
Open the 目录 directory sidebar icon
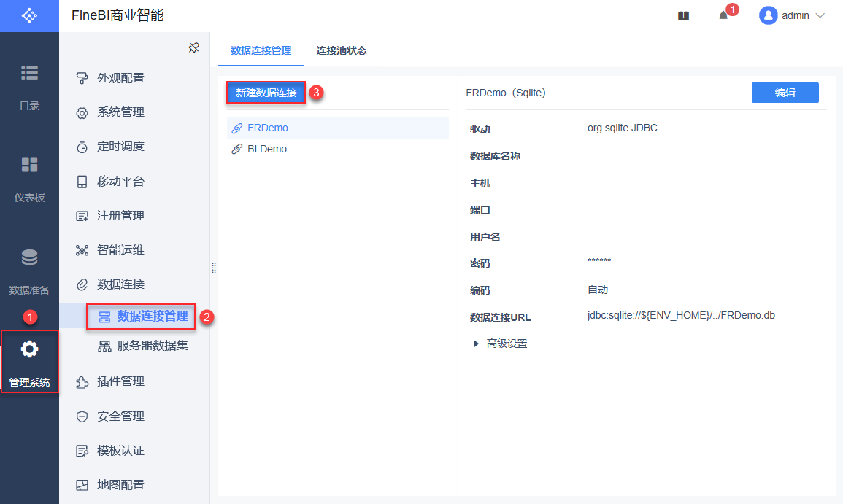coord(29,72)
